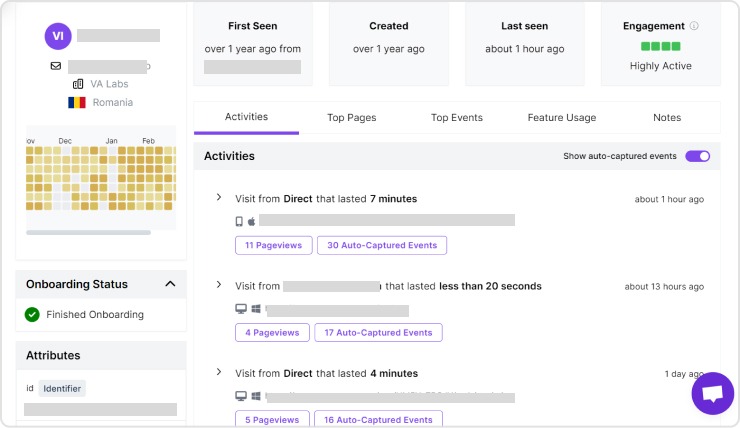The image size is (740, 428).
Task: Click the green engagement level bars
Action: tap(661, 46)
